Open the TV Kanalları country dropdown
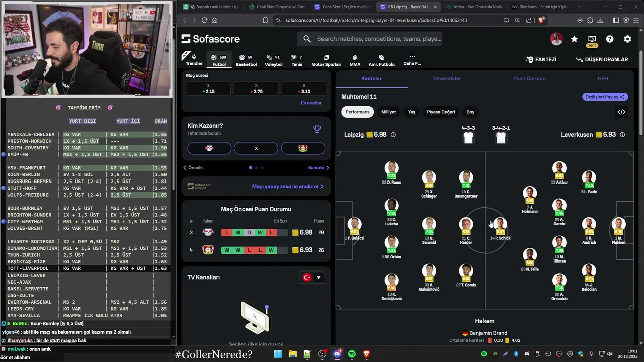This screenshot has width=644, height=362. (x=311, y=277)
